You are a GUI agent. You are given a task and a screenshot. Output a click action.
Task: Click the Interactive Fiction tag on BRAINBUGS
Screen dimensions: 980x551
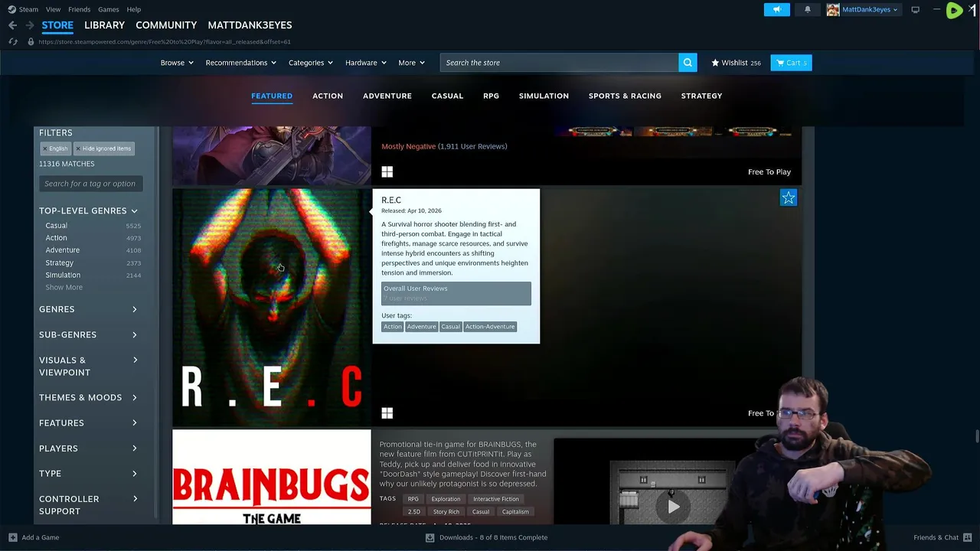[496, 499]
